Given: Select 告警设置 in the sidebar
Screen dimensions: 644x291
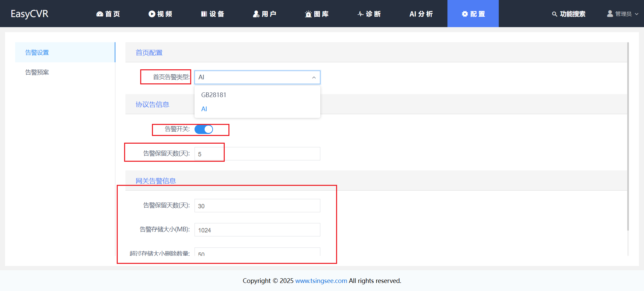Looking at the screenshot, I should 65,52.
